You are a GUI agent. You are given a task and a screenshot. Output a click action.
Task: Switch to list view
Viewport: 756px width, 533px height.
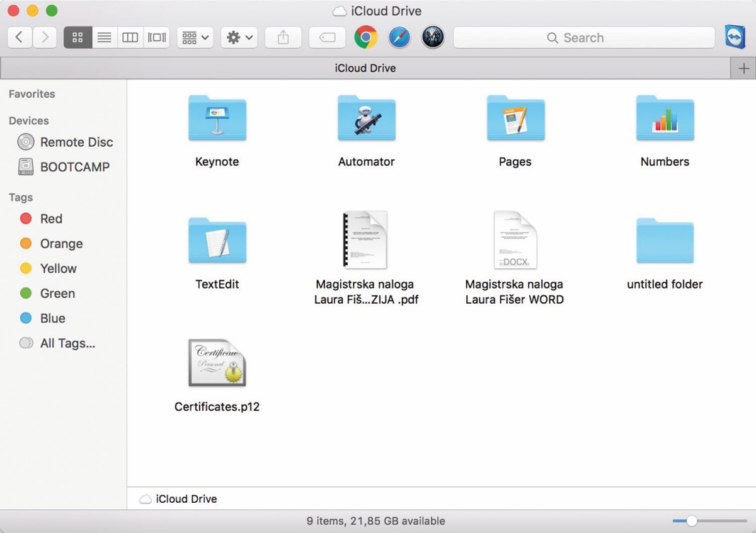point(105,37)
